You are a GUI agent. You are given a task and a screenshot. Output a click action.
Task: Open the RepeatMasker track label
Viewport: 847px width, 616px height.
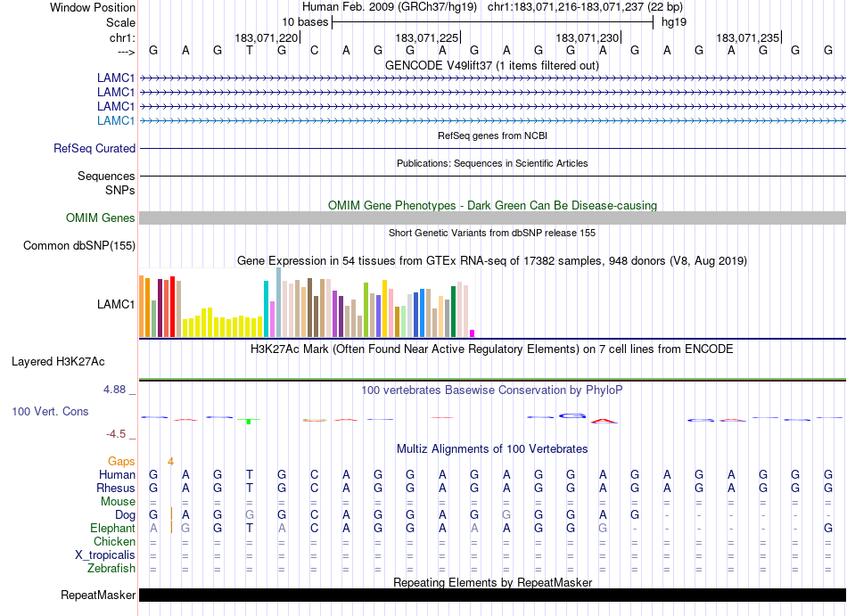coord(98,595)
